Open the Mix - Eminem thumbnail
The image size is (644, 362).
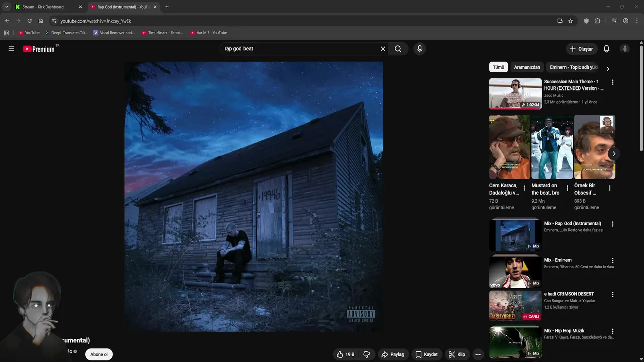point(515,271)
